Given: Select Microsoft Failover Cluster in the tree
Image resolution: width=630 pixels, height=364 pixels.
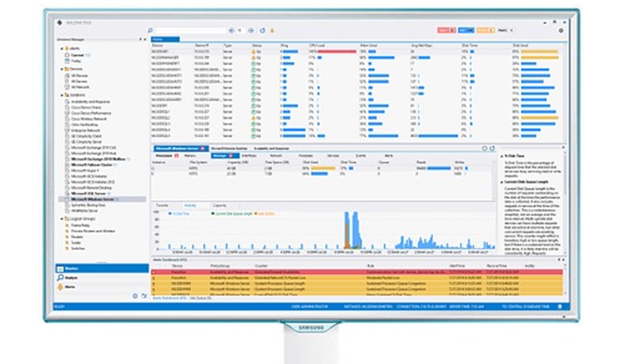Looking at the screenshot, I should tap(91, 165).
